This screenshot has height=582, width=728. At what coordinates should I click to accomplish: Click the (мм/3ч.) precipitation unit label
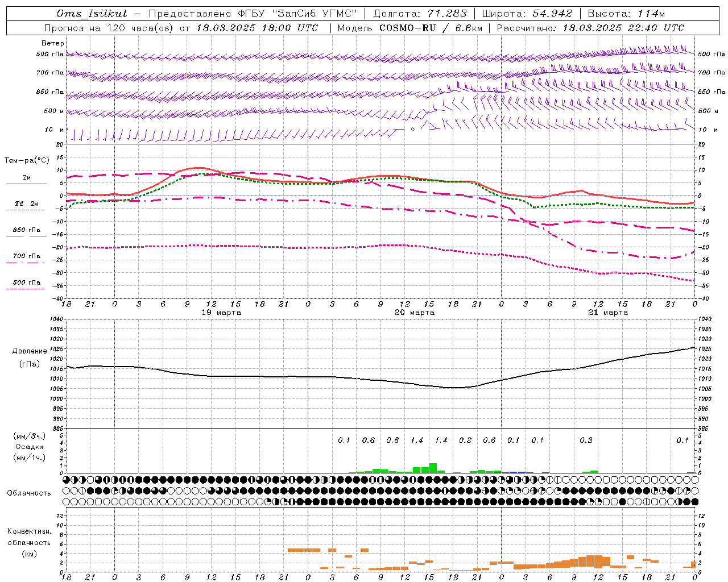29,436
